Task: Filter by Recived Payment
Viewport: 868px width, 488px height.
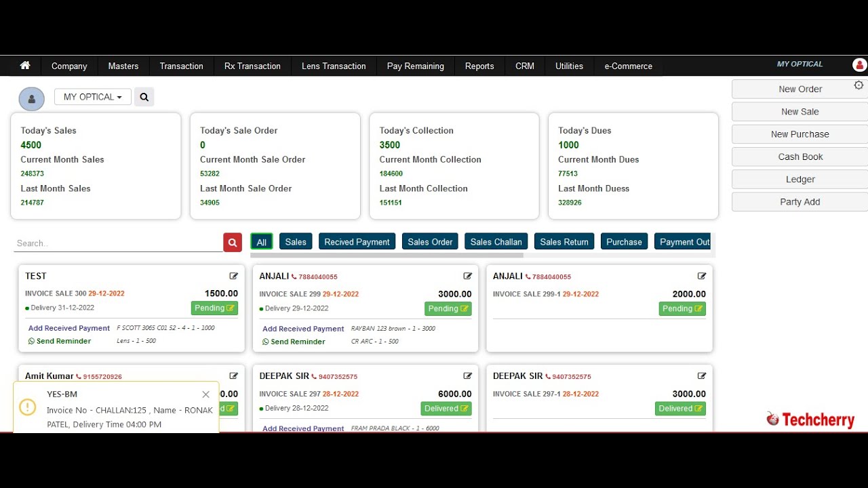Action: pos(357,242)
